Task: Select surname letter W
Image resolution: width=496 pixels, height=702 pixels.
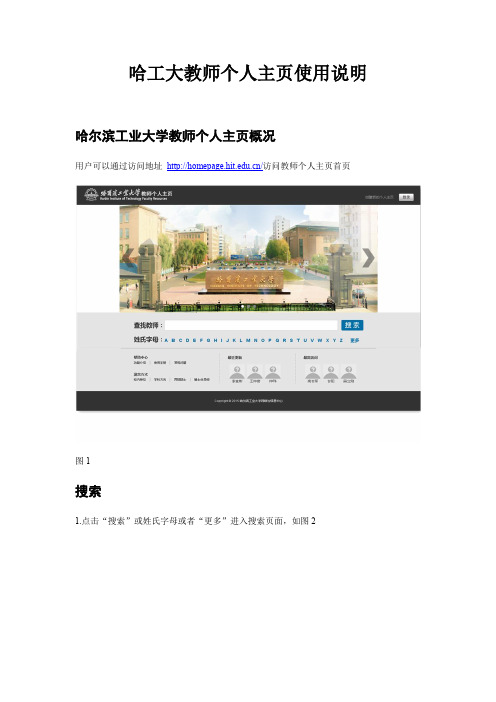Action: point(320,340)
